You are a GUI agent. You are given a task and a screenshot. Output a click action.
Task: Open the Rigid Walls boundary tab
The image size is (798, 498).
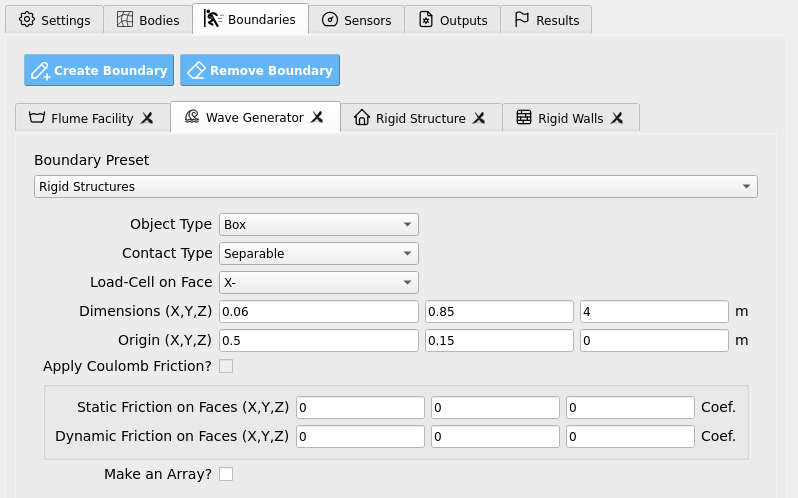pos(571,118)
